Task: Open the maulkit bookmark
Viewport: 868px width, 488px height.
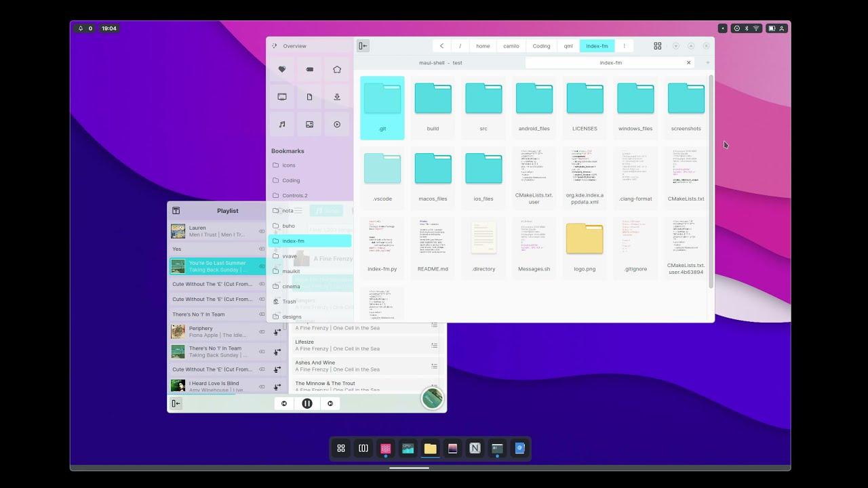Action: tap(310, 271)
